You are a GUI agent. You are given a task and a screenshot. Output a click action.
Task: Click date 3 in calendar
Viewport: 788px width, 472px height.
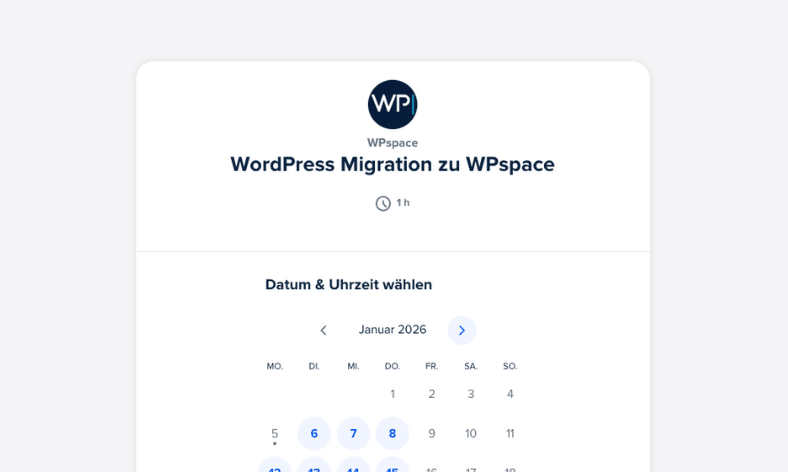pos(471,394)
